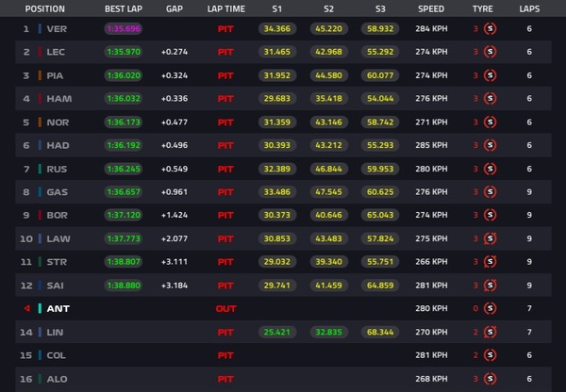Click the soft tyre icon in NOR row
Screen dimensions: 566x392
click(490, 122)
